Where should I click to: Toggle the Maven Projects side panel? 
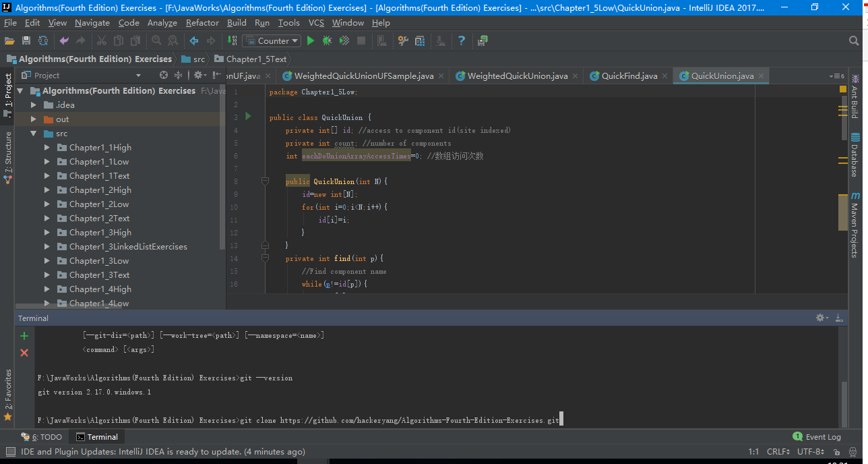(855, 225)
